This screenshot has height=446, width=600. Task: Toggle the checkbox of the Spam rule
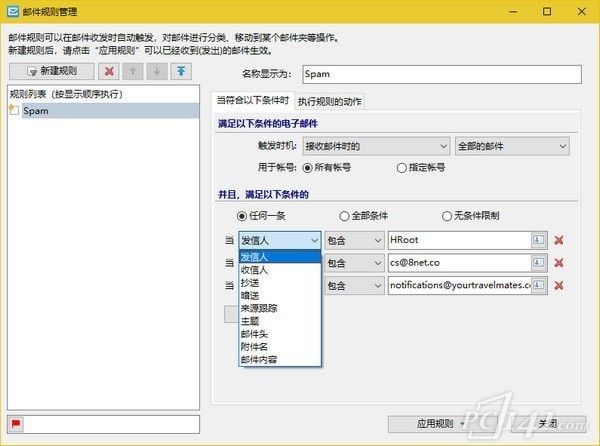[14, 111]
